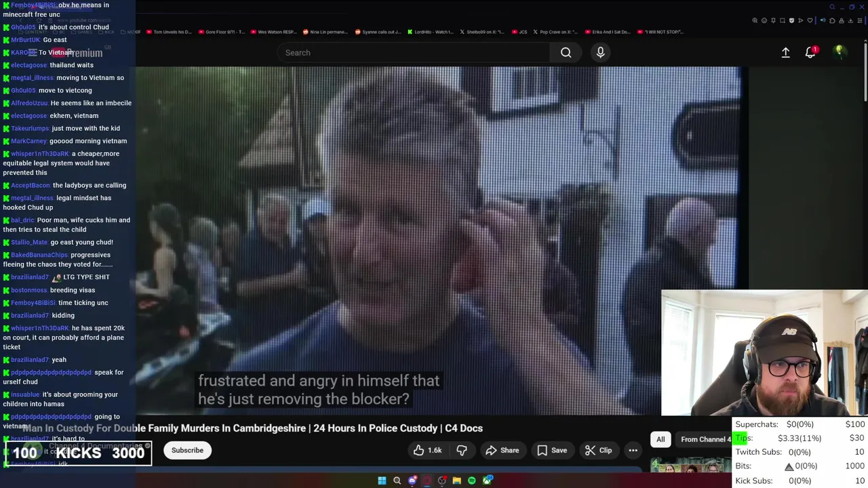Click the Windows Start button on taskbar
868x488 pixels.
coord(382,481)
